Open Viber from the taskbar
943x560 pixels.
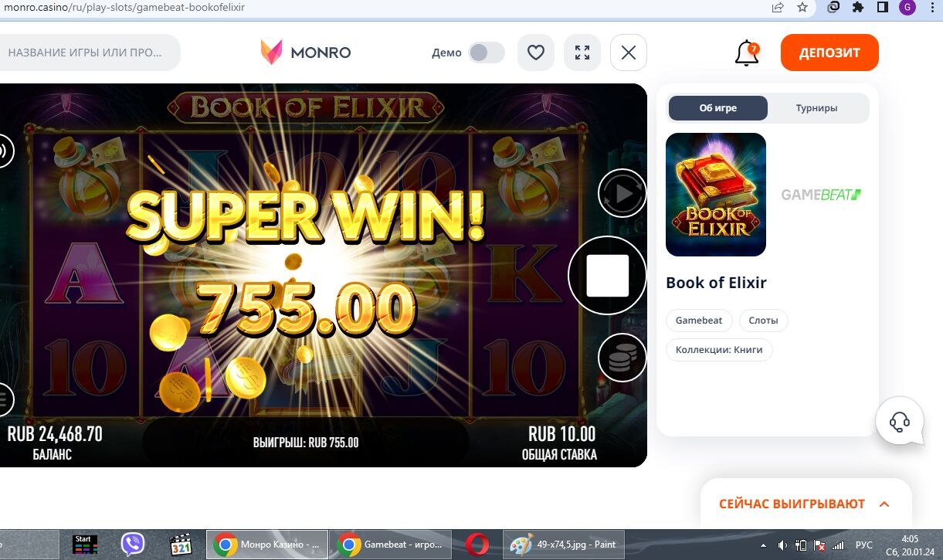pyautogui.click(x=133, y=545)
